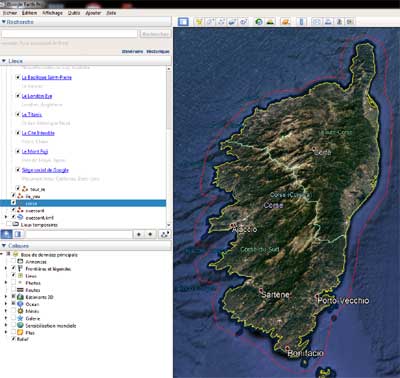Expand the Galerie layer tree
Screen dimensions: 400x378
click(x=6, y=318)
